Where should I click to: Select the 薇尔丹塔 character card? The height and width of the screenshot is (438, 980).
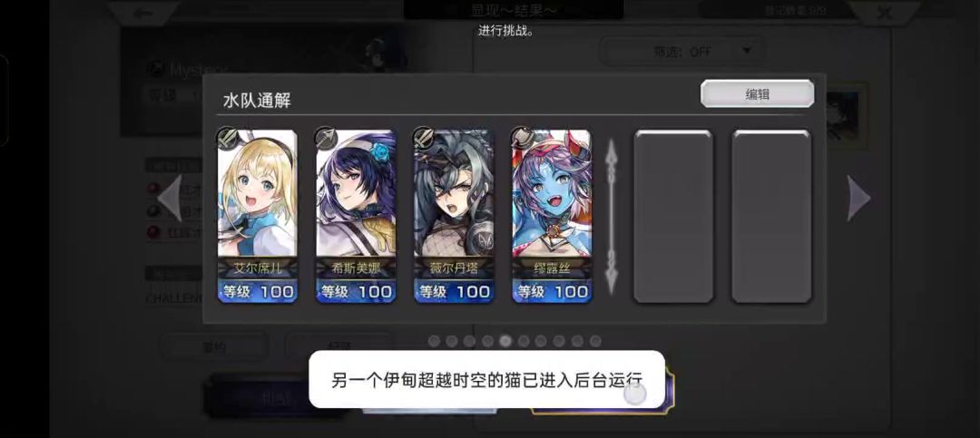click(x=454, y=216)
